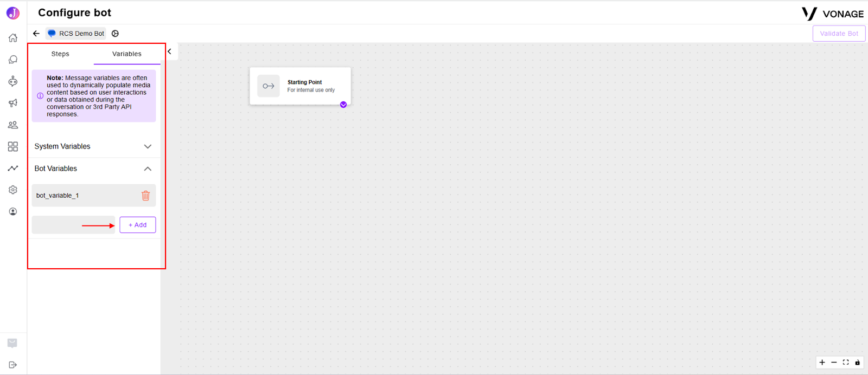Click the logout icon at sidebar bottom
This screenshot has width=868, height=375.
coord(13,365)
